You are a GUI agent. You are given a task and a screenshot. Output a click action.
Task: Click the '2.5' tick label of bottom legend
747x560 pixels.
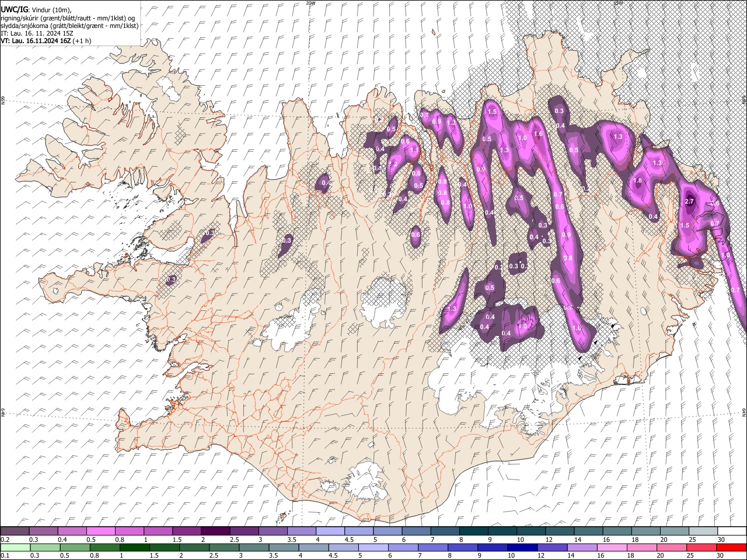(x=212, y=556)
